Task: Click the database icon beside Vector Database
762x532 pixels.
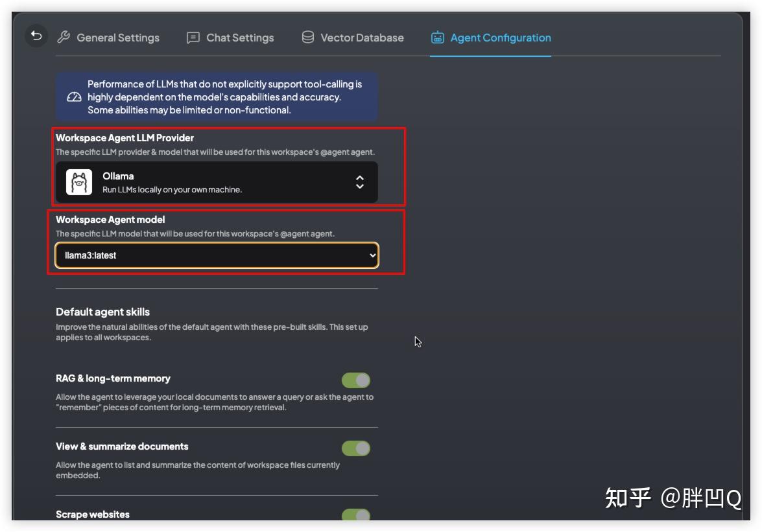Action: tap(307, 38)
